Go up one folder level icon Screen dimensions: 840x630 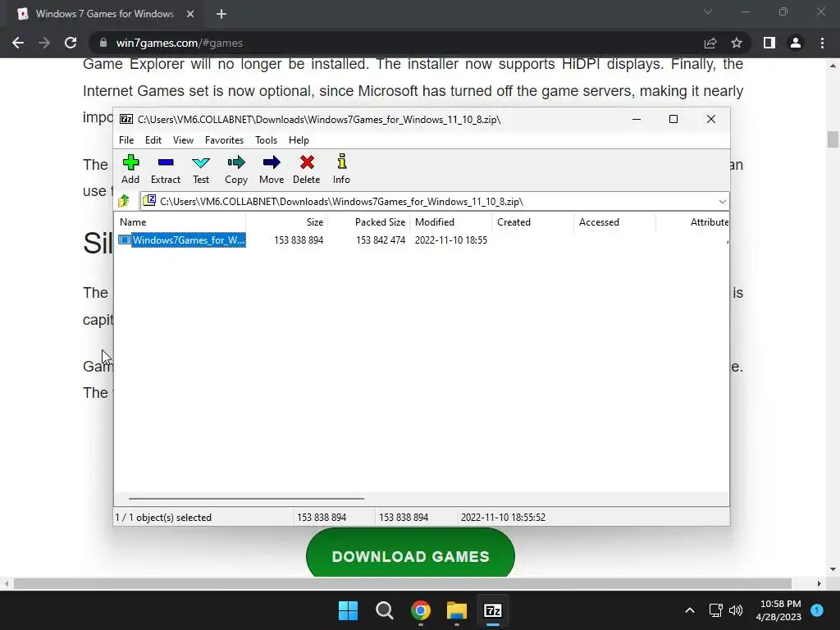tap(125, 201)
